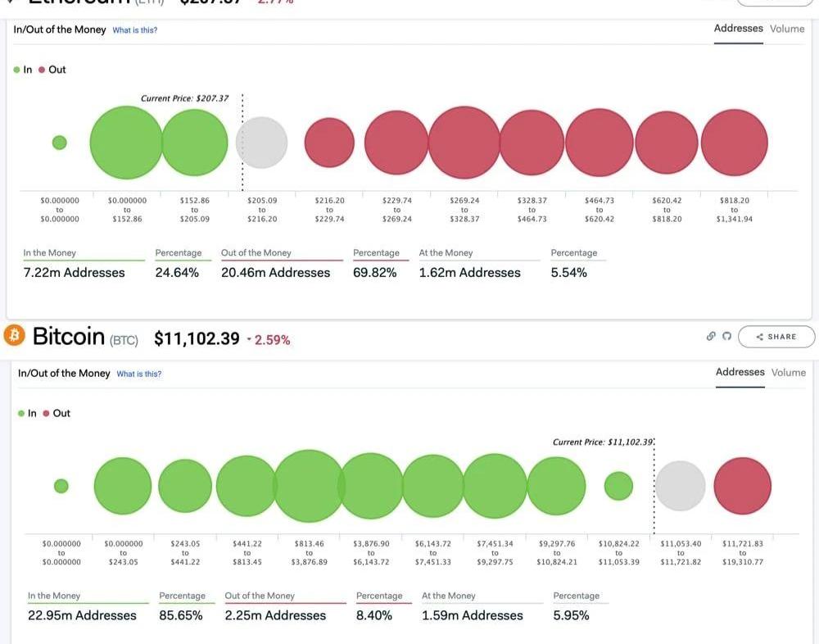Click the '85.65%' percentage value

[x=181, y=615]
